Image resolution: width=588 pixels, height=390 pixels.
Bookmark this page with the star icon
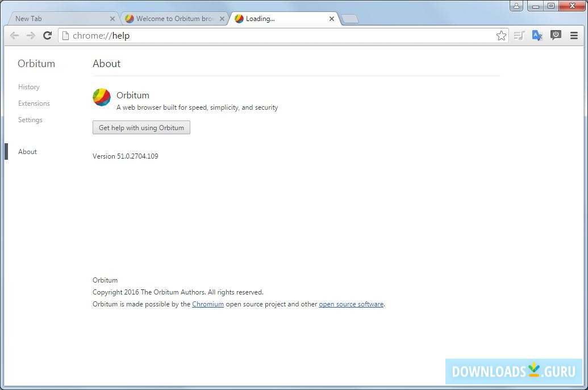[x=501, y=36]
